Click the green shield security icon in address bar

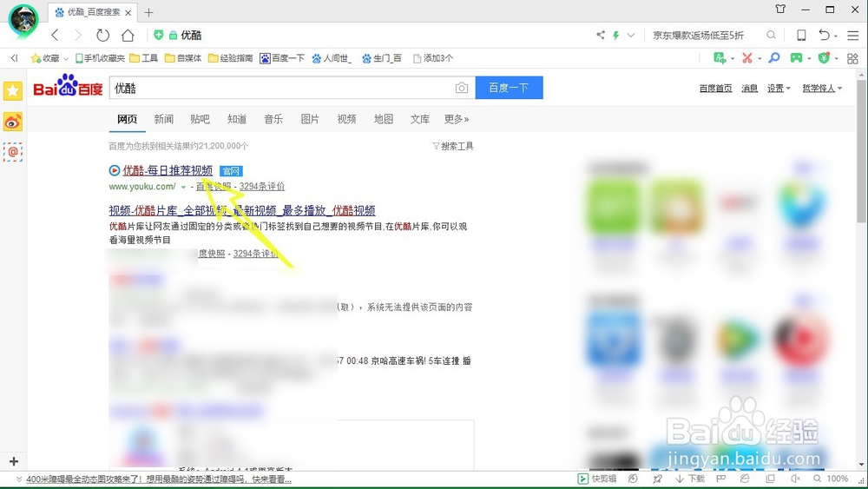pyautogui.click(x=159, y=35)
